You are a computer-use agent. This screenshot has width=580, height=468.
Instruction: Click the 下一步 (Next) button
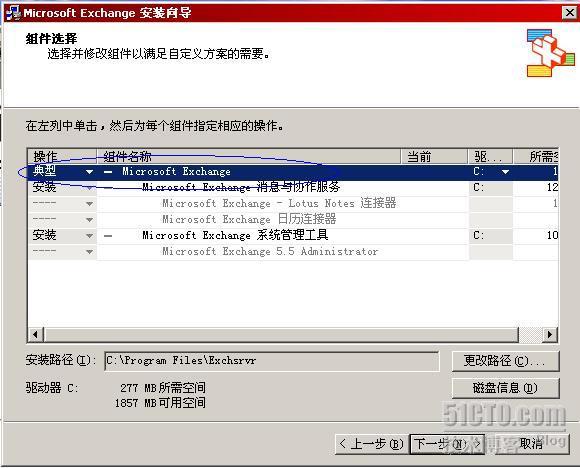click(447, 444)
